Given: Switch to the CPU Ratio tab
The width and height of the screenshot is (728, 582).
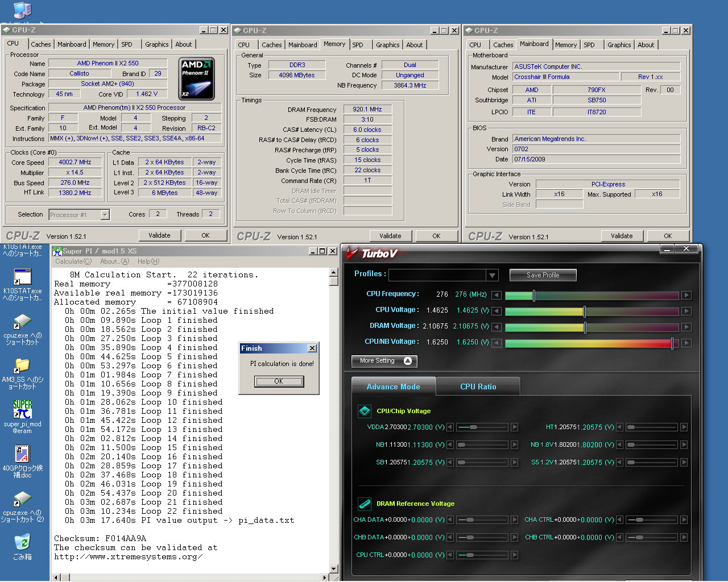Looking at the screenshot, I should click(x=478, y=386).
